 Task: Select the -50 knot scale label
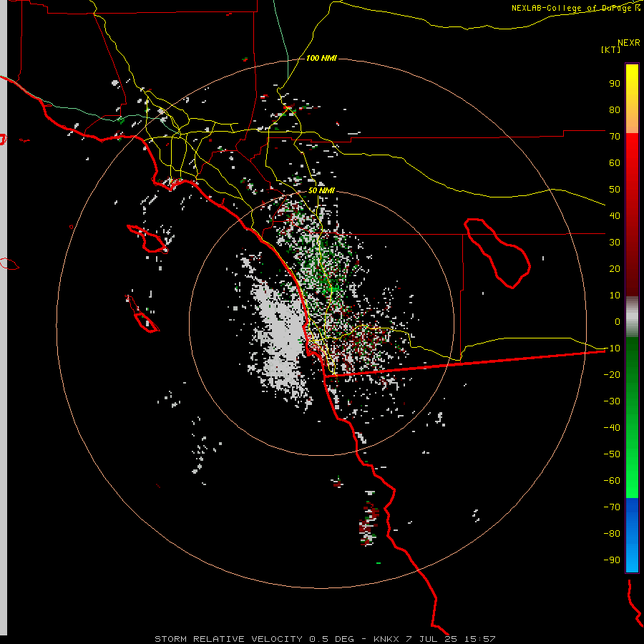click(612, 454)
